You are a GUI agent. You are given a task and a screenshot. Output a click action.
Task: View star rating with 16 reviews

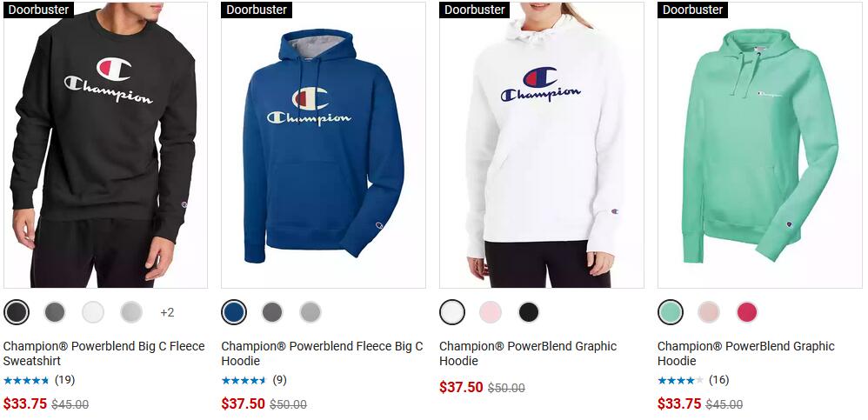[680, 380]
